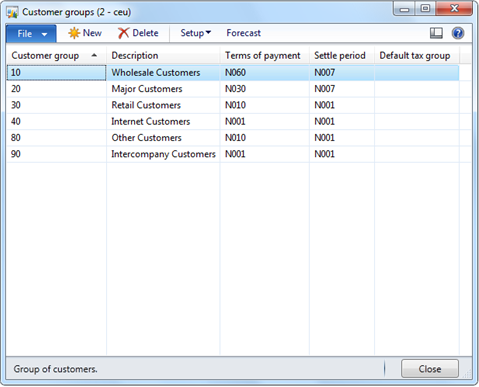Select Retail Customers N001 settle period
Viewport: 479px width, 387px height.
click(342, 105)
